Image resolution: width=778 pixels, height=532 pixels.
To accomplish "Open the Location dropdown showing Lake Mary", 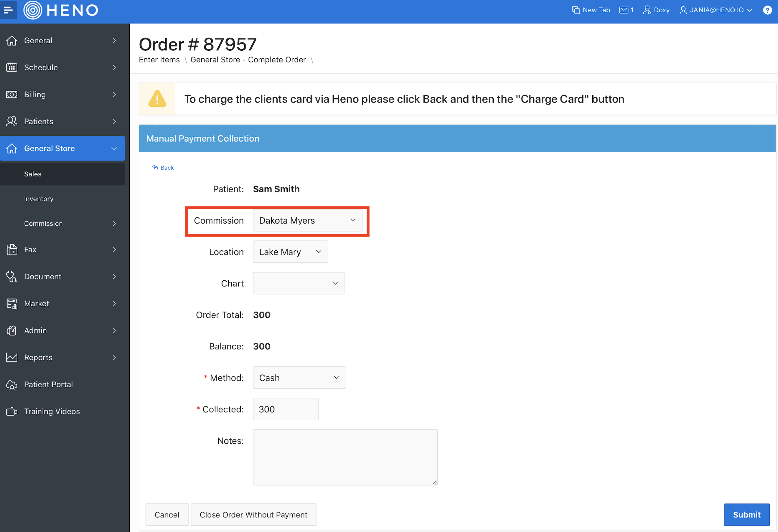I will click(290, 252).
